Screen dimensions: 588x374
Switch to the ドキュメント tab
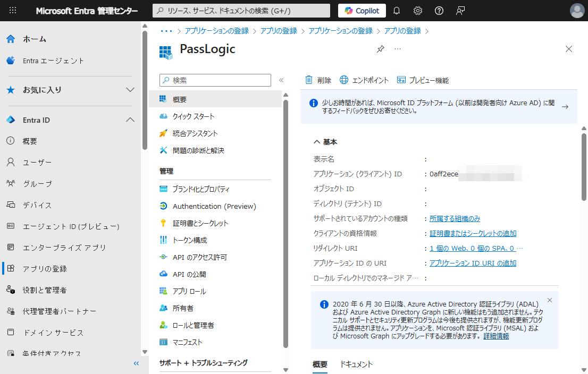point(356,364)
